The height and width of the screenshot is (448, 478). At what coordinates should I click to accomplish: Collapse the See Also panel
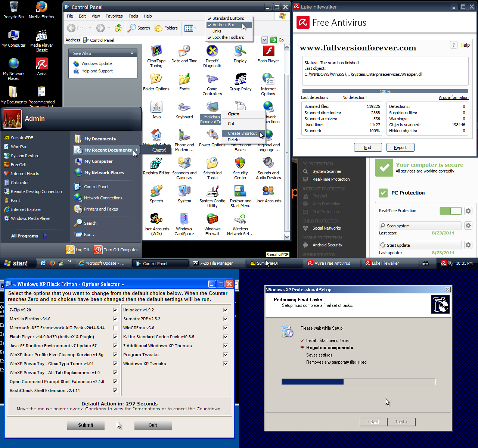[x=132, y=53]
